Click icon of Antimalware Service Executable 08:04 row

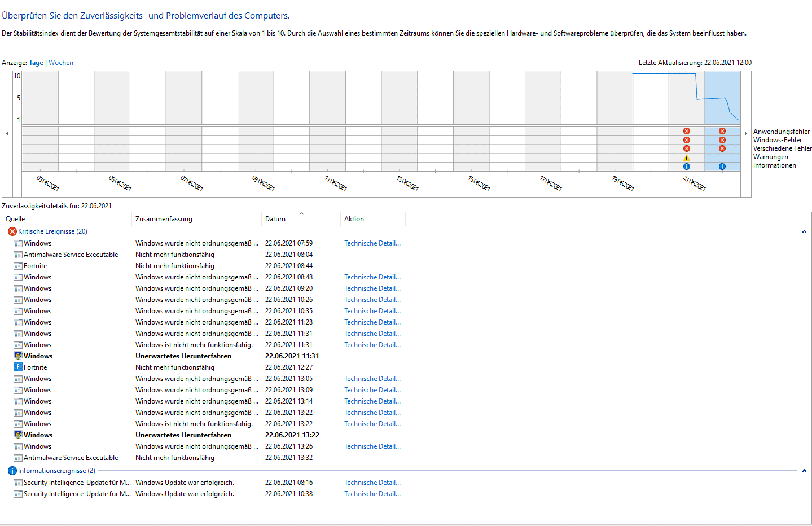[x=18, y=255]
